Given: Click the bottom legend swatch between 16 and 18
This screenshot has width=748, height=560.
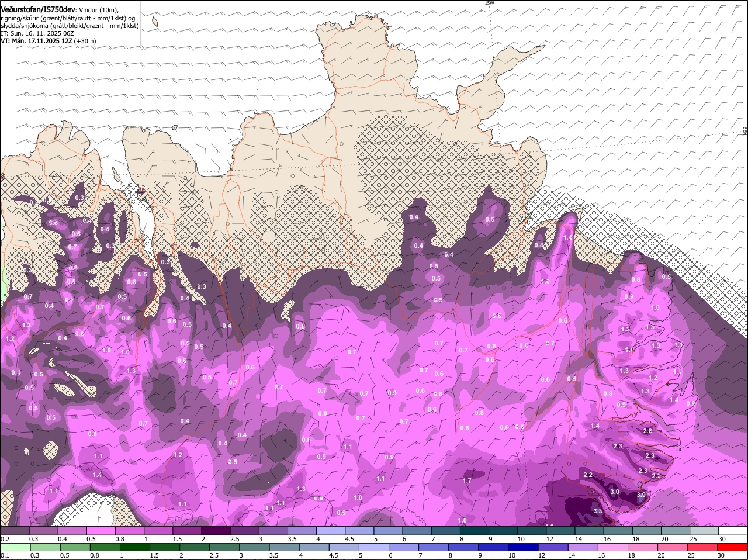Looking at the screenshot, I should (x=612, y=548).
